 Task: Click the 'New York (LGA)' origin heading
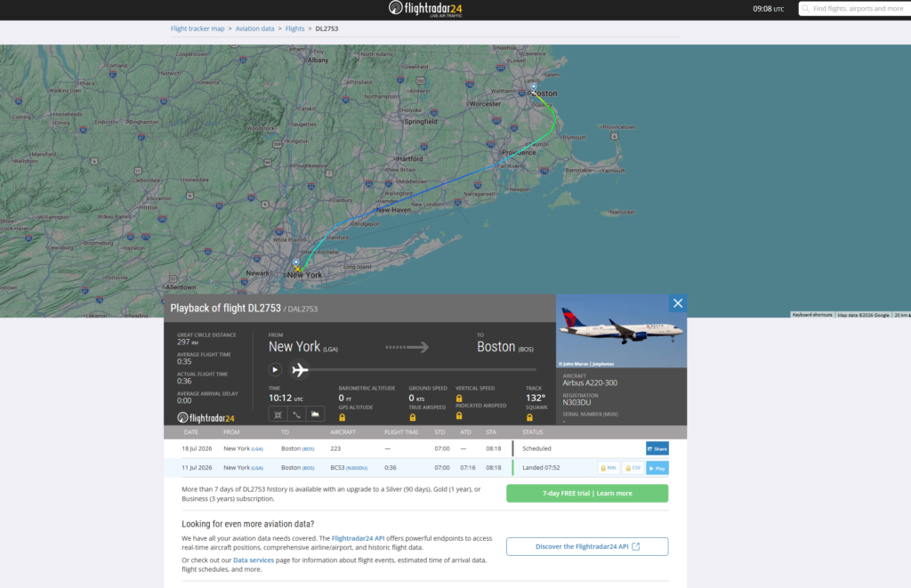[302, 347]
